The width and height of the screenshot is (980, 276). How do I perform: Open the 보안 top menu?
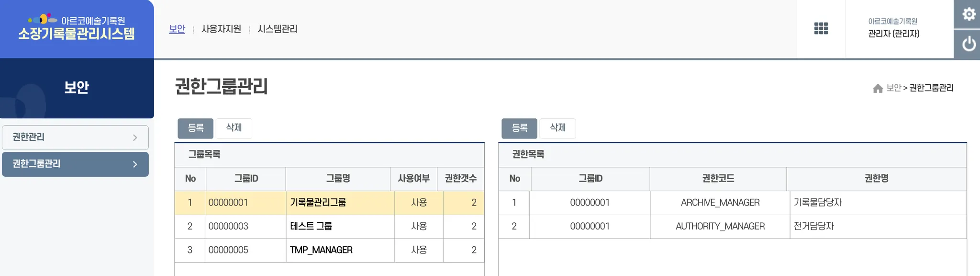[x=177, y=29]
